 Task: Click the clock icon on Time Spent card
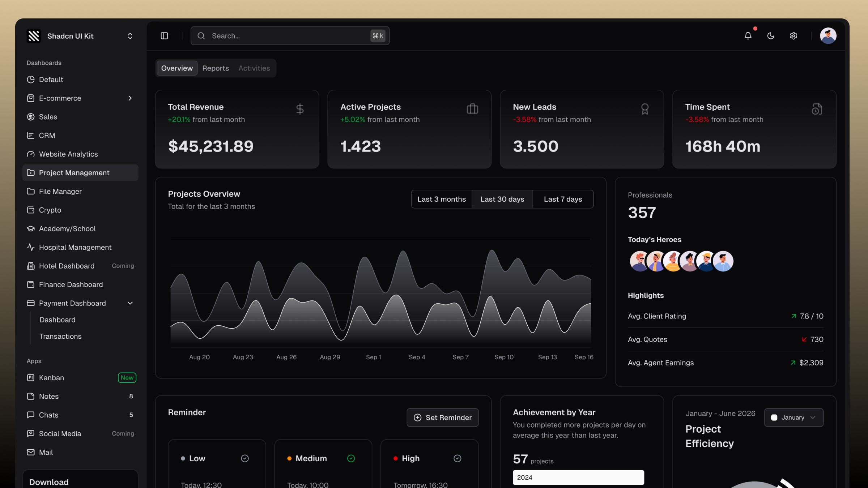(x=817, y=108)
